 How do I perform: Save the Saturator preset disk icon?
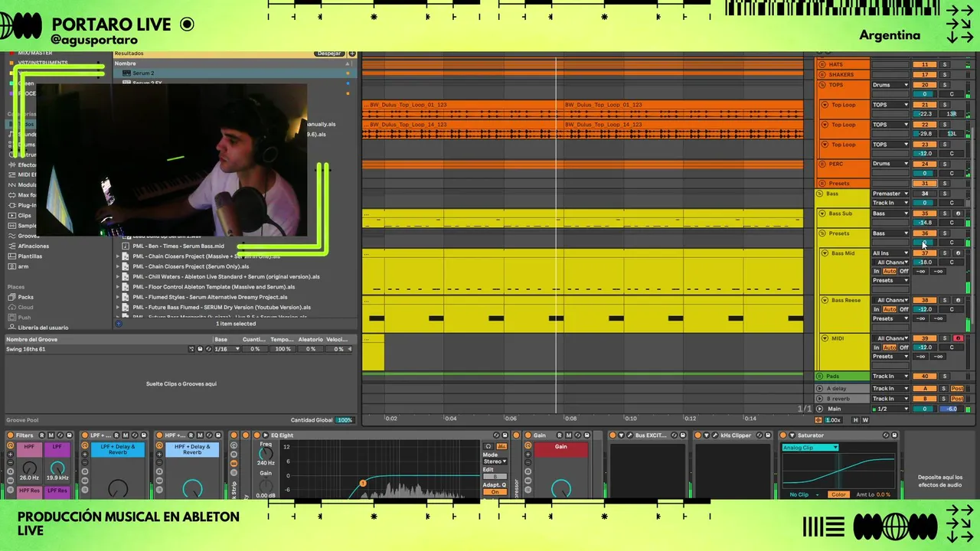tap(893, 435)
